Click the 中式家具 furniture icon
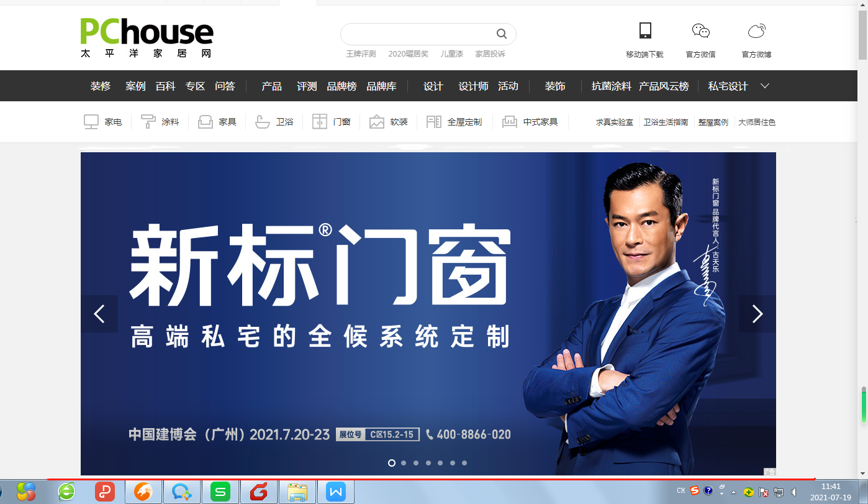Screen dimensions: 868x504 click(x=510, y=122)
